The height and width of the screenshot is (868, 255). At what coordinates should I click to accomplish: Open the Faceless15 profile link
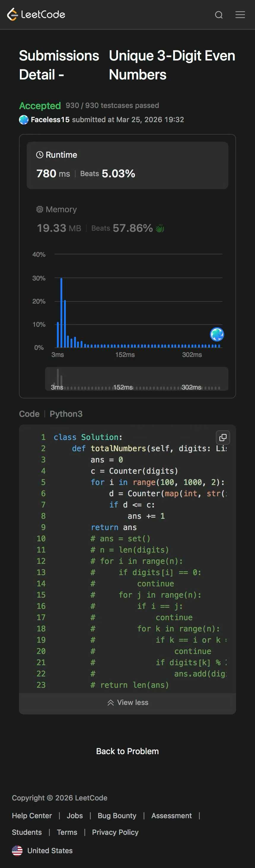point(50,120)
